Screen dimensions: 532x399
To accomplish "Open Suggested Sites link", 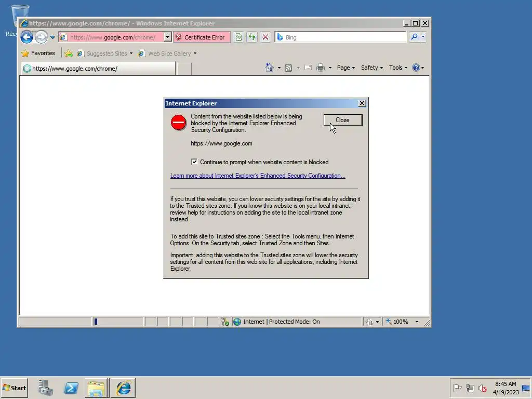I will tap(105, 54).
